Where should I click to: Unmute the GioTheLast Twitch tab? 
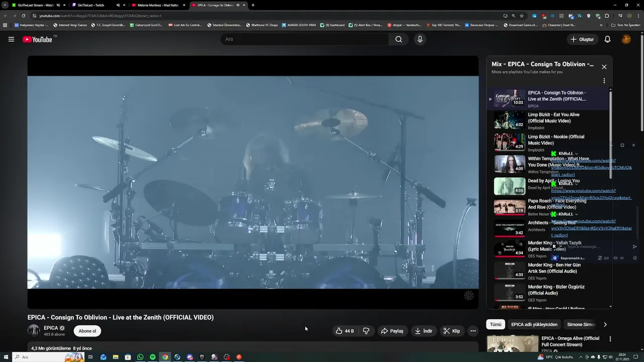click(x=118, y=5)
